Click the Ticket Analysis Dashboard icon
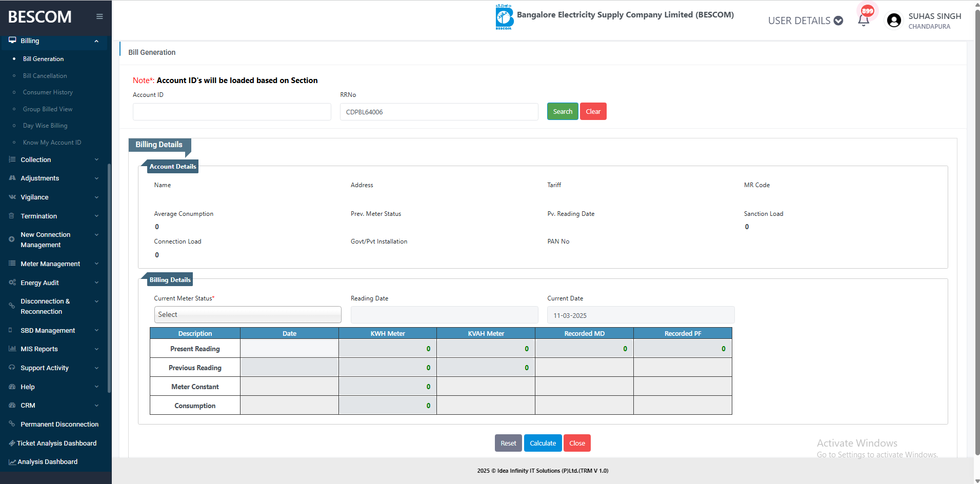Viewport: 980px width, 484px height. point(12,443)
